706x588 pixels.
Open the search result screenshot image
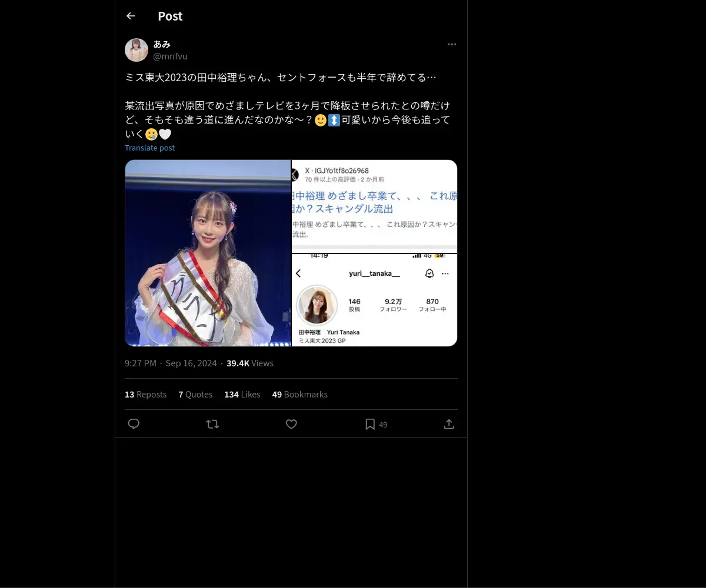[x=375, y=206]
